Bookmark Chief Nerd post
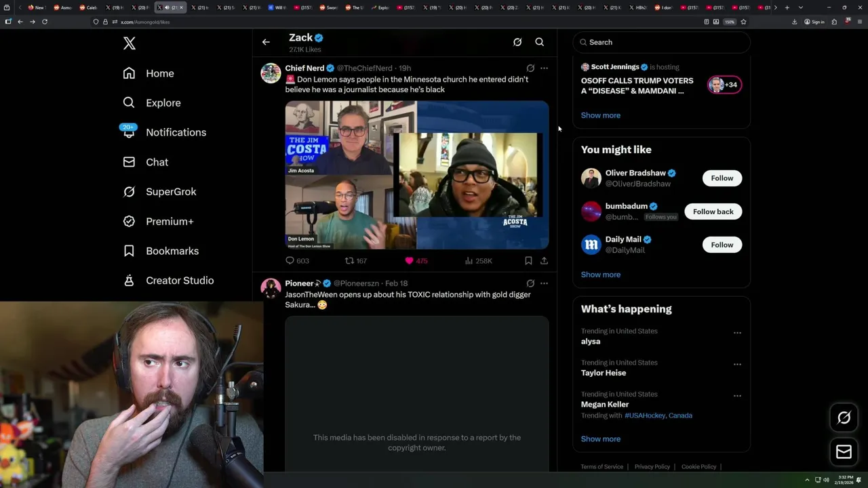868x488 pixels. click(x=528, y=261)
